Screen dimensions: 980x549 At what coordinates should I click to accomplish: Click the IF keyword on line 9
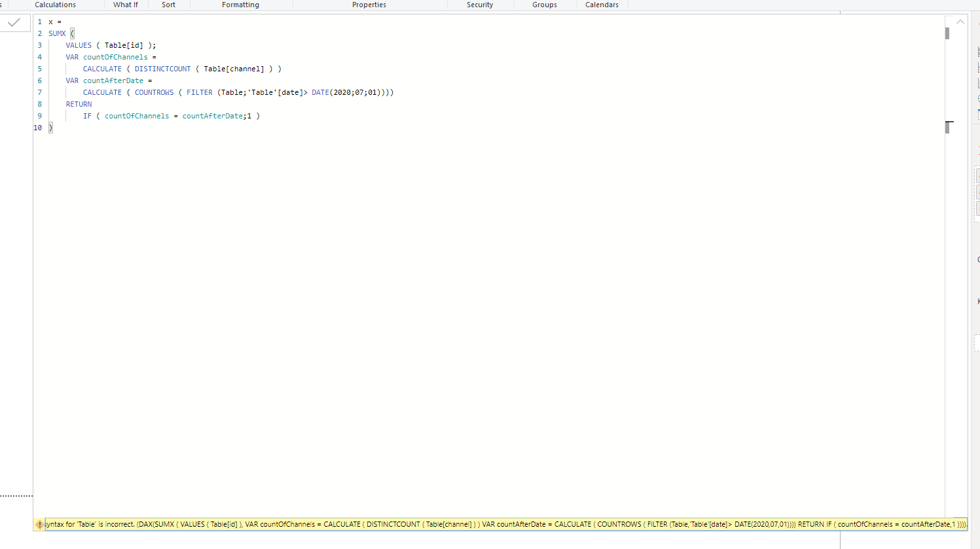(87, 116)
